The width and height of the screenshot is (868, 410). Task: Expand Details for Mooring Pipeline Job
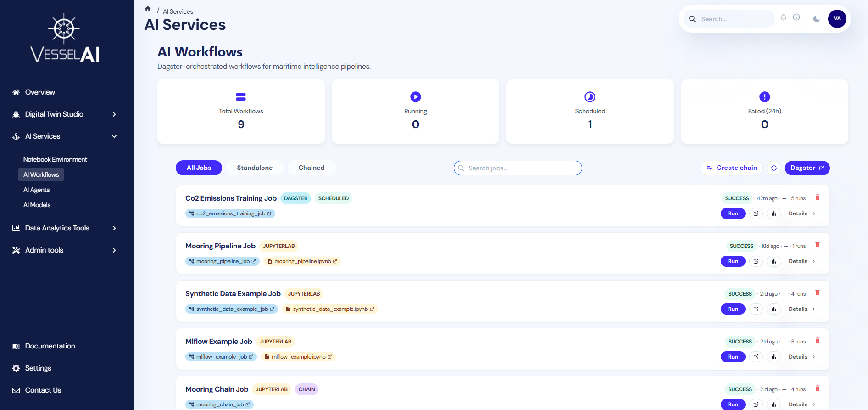point(802,261)
